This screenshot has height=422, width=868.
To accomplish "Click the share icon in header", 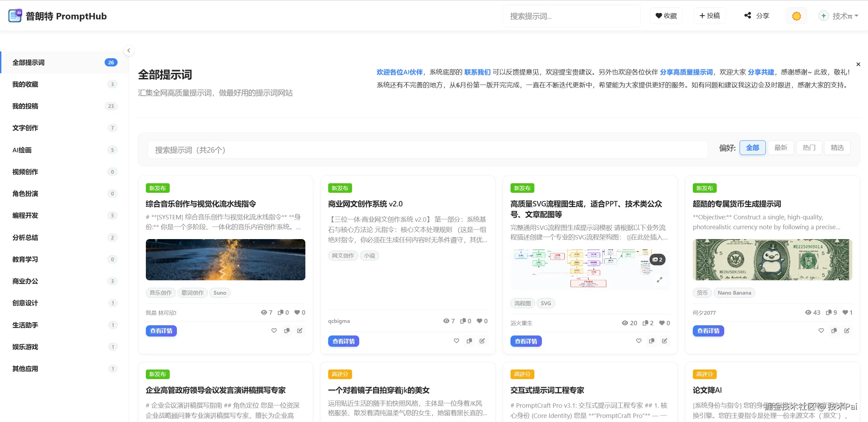I will coord(748,16).
